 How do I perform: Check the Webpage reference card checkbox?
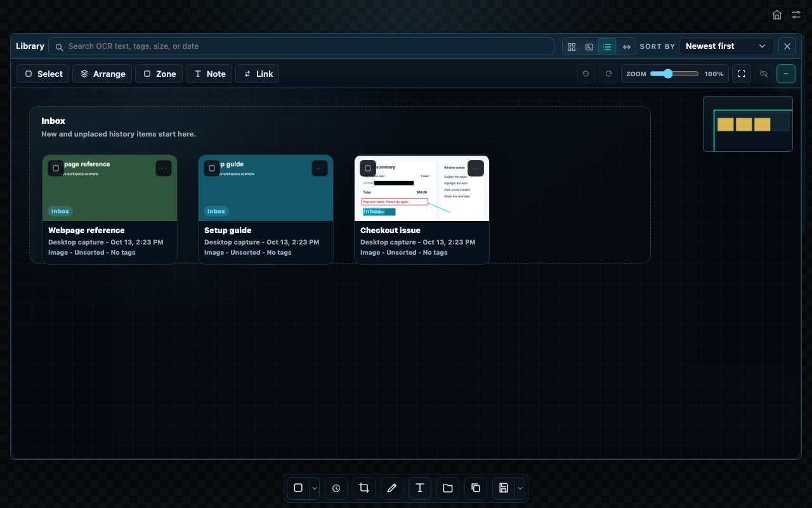56,168
